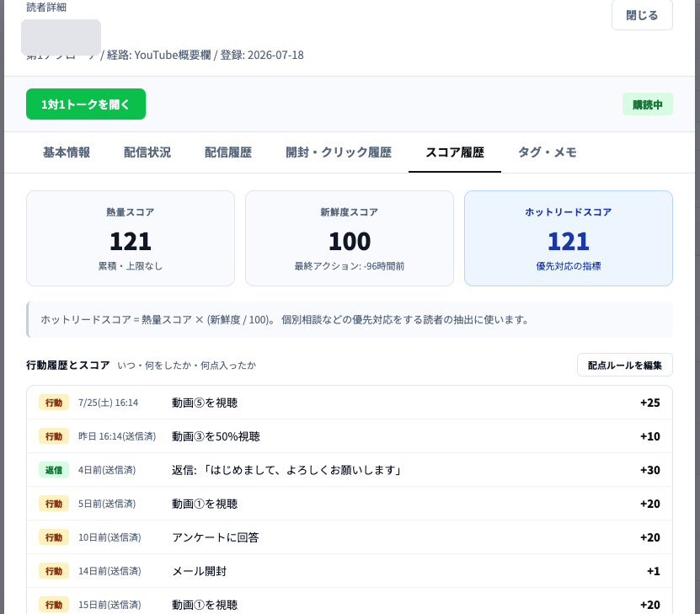
Task: Click 昨日 16:14(送信済) timestamp
Action: point(117,436)
